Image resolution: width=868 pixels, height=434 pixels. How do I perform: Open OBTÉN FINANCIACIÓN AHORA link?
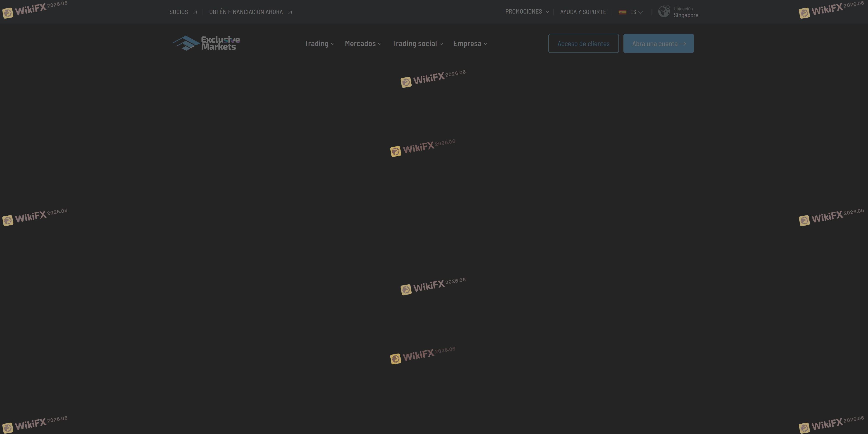click(246, 12)
